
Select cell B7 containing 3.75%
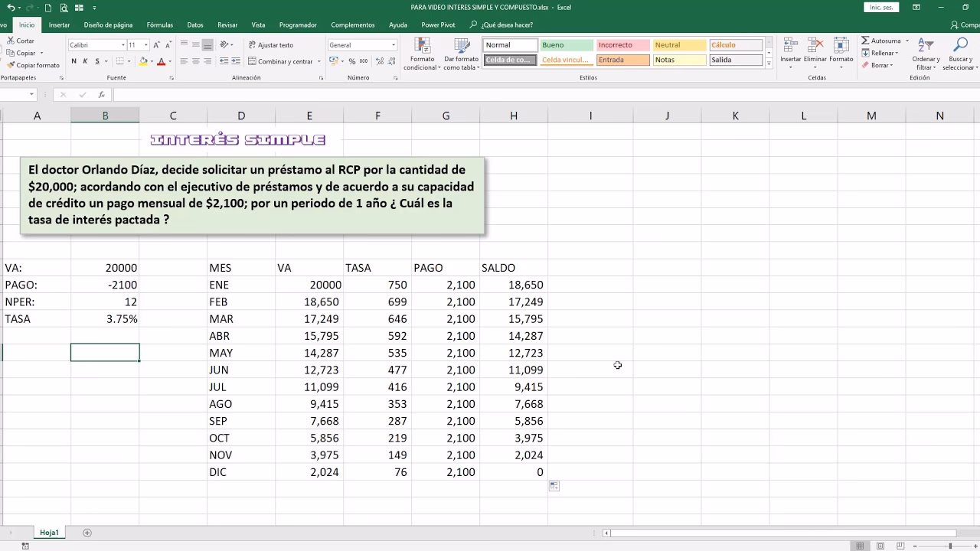tap(105, 319)
